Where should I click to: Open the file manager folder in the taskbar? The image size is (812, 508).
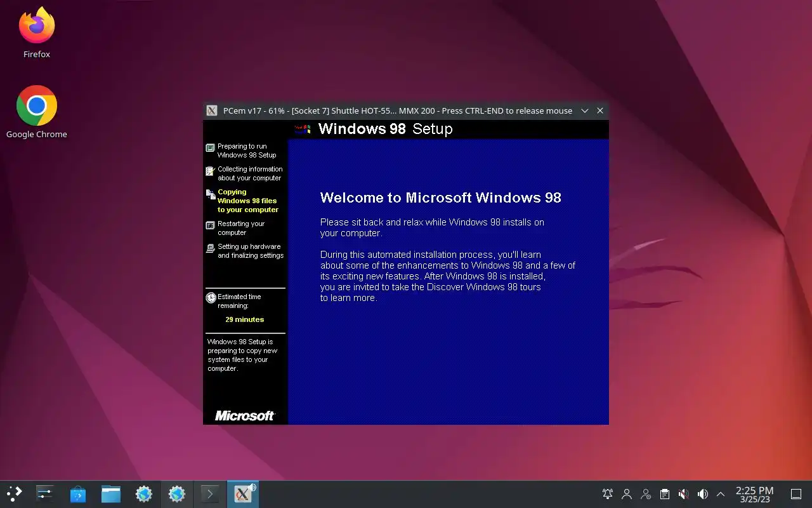[x=111, y=494]
